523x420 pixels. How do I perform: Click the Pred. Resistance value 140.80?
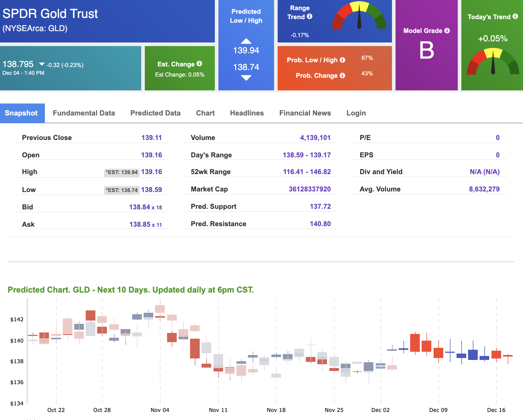(320, 224)
